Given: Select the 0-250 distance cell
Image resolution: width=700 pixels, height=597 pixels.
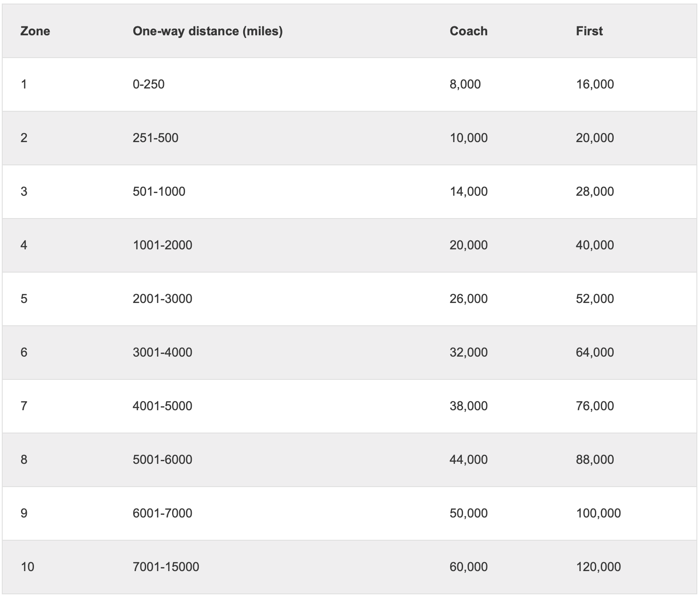Looking at the screenshot, I should coord(148,84).
